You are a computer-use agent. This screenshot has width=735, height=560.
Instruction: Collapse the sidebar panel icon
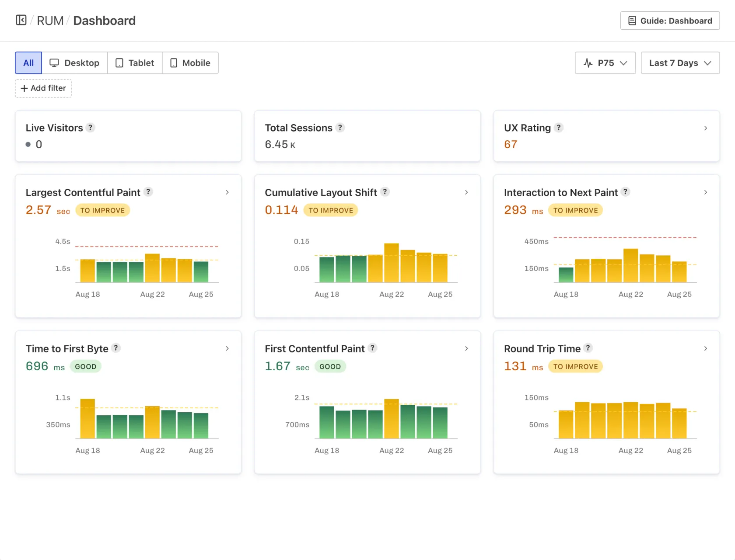click(x=21, y=20)
